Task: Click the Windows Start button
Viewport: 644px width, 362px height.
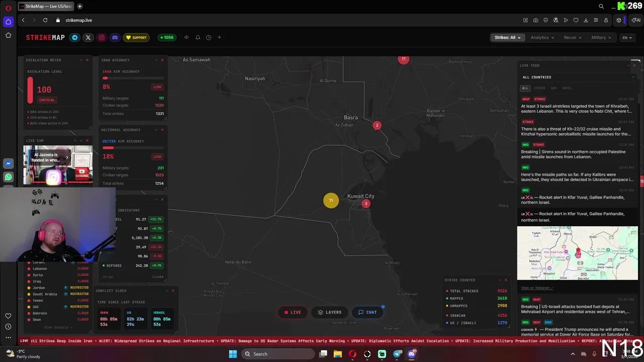Action: pos(232,354)
